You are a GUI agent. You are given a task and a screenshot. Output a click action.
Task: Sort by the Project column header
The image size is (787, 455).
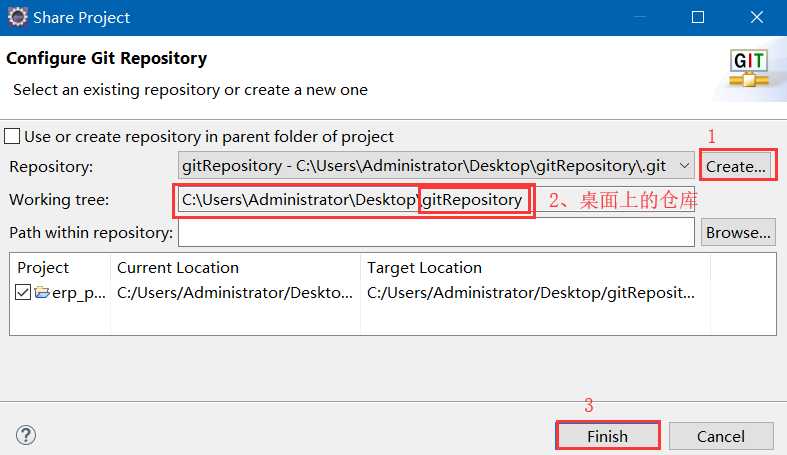click(x=43, y=267)
